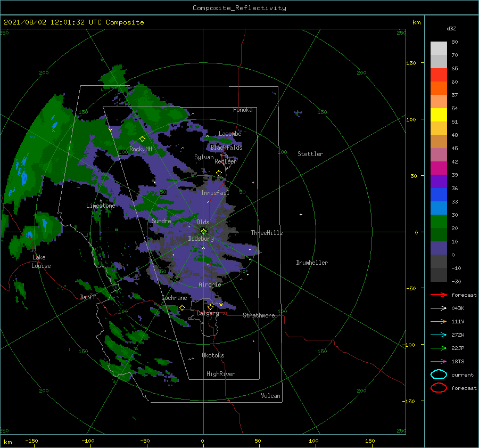Select the 80 dBZ light gray swatch
This screenshot has width=479, height=448.
(x=439, y=48)
